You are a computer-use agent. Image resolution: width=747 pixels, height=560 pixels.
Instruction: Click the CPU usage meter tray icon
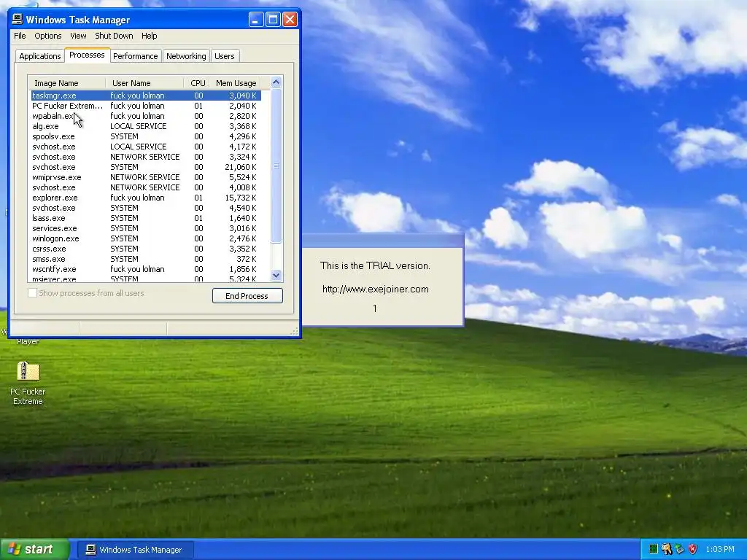(654, 549)
